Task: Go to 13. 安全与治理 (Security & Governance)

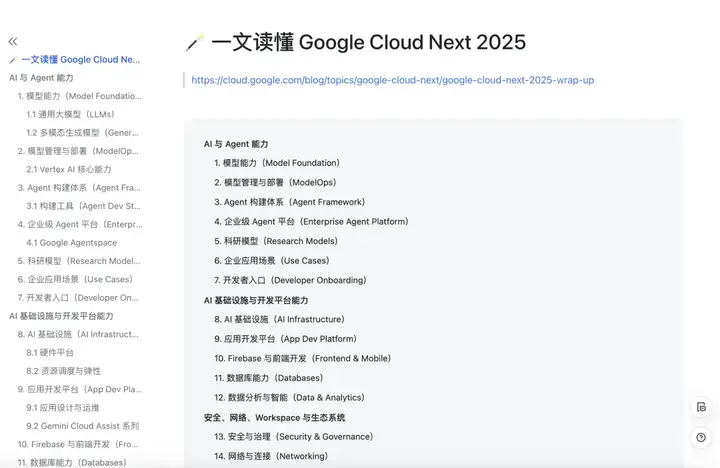Action: point(294,437)
